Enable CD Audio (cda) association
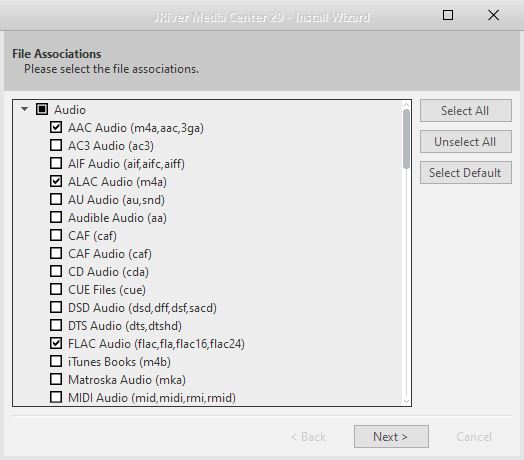 coord(56,271)
